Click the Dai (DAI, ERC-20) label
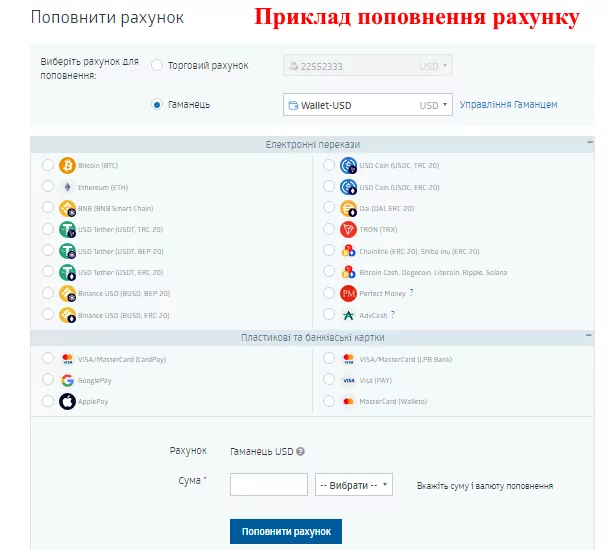This screenshot has height=550, width=614. tap(386, 208)
